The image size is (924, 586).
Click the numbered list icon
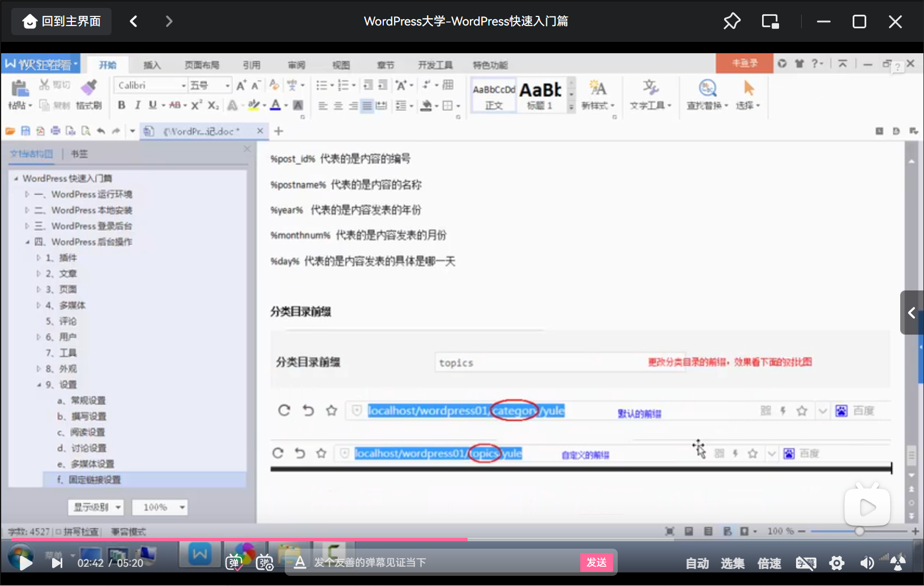[343, 85]
